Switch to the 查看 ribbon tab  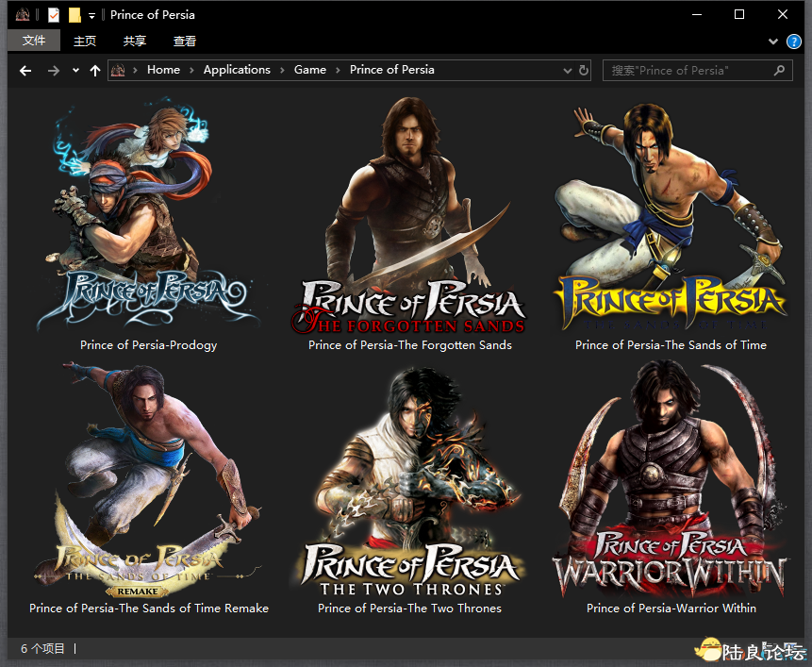click(x=185, y=42)
